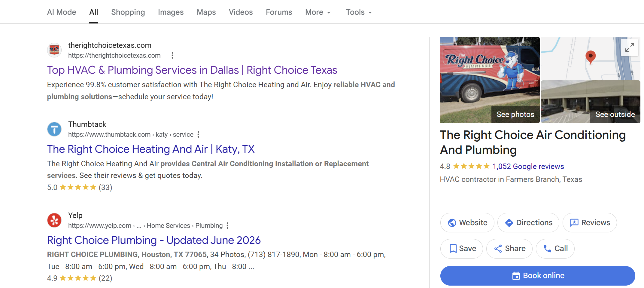Image resolution: width=644 pixels, height=288 pixels.
Task: Open Top HVAC & Plumbing Services in Dallas link
Action: (192, 70)
